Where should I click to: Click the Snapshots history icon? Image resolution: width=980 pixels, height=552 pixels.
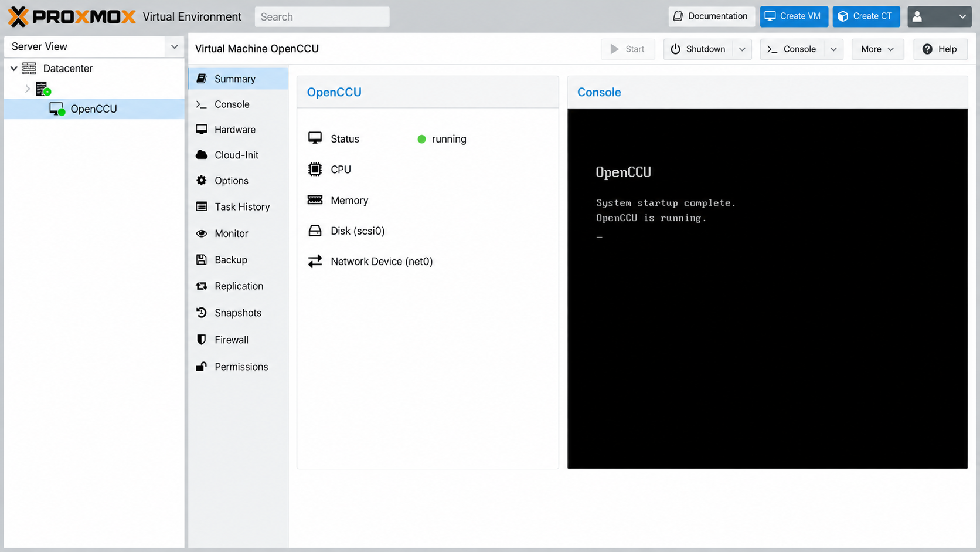(202, 313)
